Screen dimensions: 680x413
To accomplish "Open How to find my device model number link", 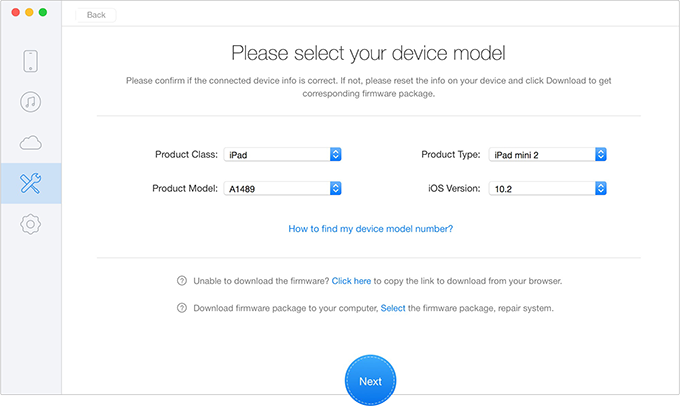I will (x=371, y=229).
